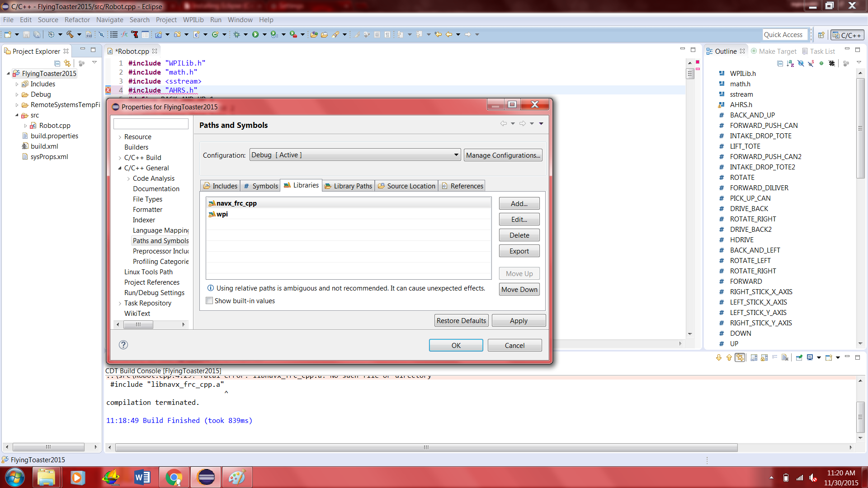Enable Show built-in values checkbox
868x488 pixels.
pyautogui.click(x=209, y=301)
